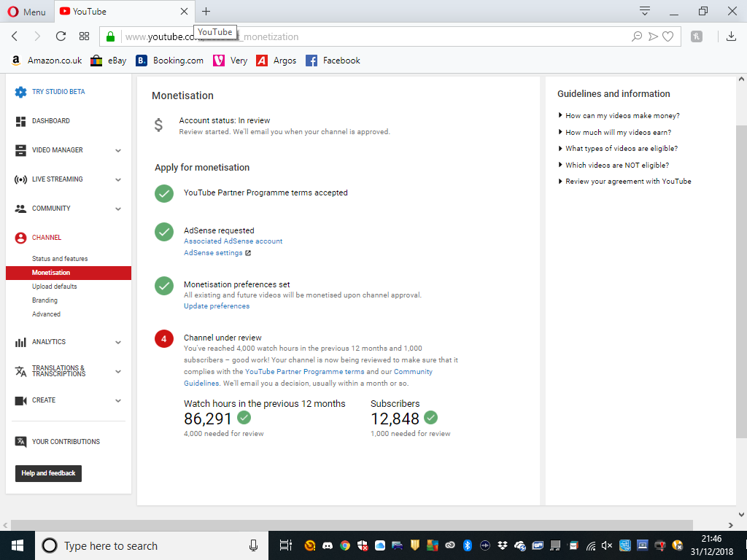The height and width of the screenshot is (560, 747).
Task: Click the Live Streaming broadcast icon
Action: tap(20, 179)
